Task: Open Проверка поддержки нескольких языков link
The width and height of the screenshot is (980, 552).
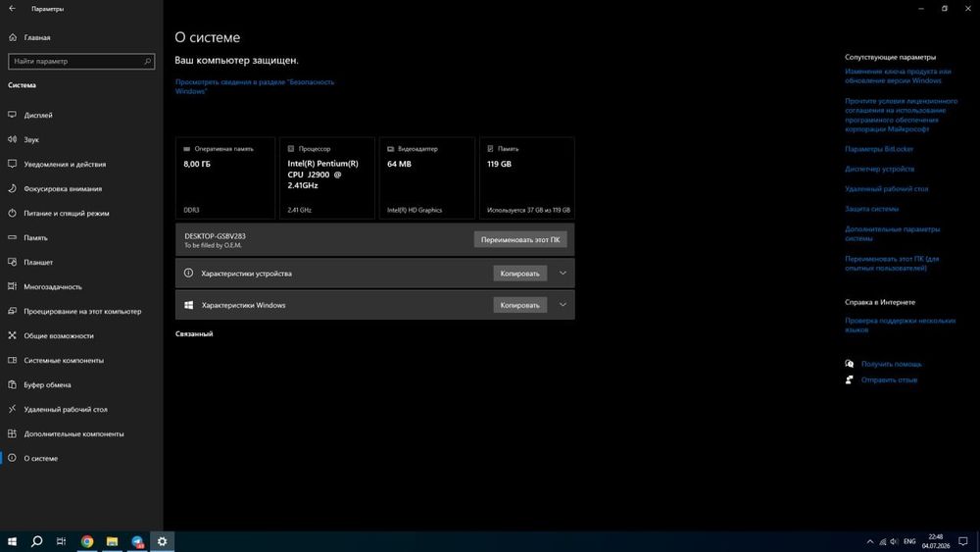Action: [900, 326]
